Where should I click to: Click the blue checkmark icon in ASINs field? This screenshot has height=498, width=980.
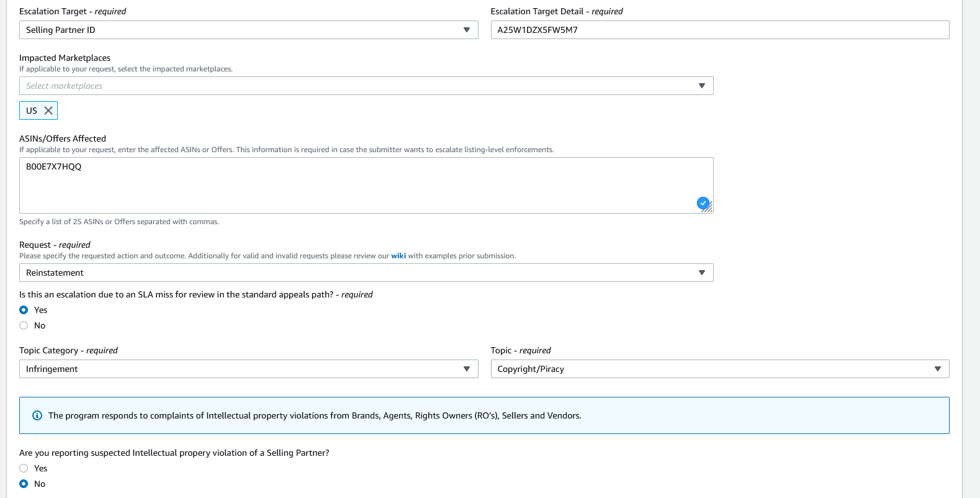pos(703,202)
